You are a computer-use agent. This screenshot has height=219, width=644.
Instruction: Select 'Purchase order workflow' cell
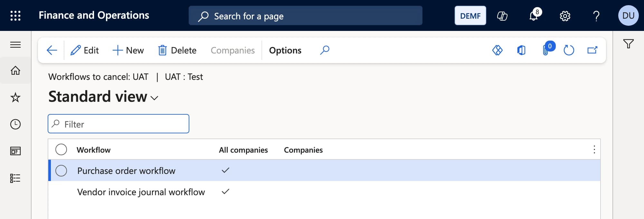coord(126,171)
